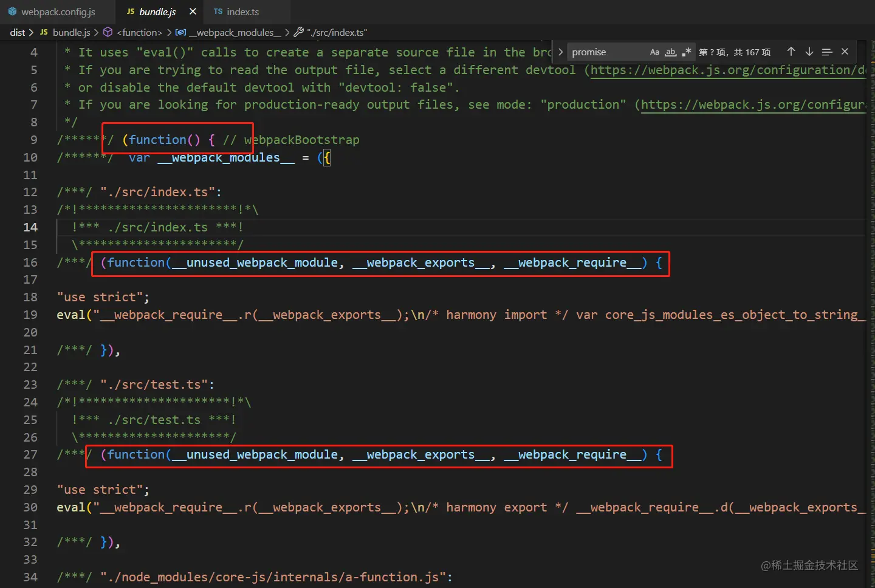Go to previous find match
Viewport: 875px width, 588px height.
[791, 52]
